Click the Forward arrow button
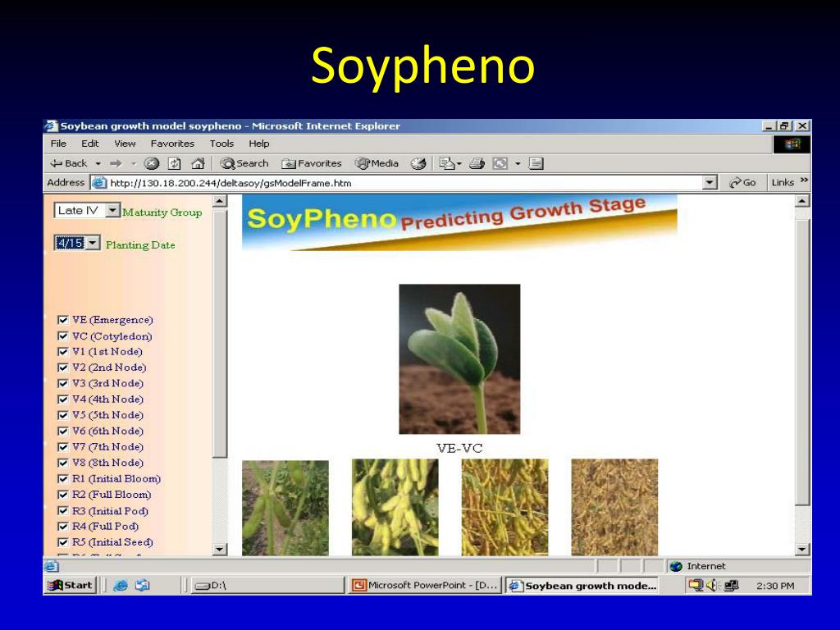 (116, 163)
